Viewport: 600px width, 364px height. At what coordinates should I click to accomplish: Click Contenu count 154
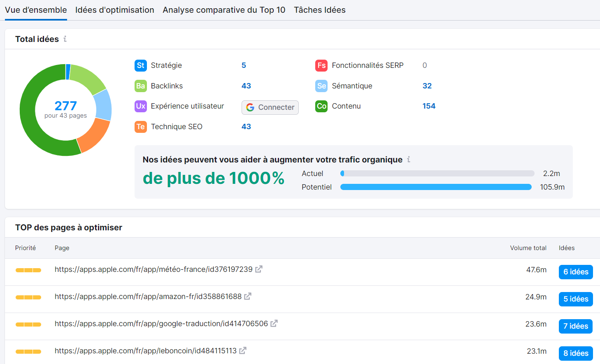point(429,106)
